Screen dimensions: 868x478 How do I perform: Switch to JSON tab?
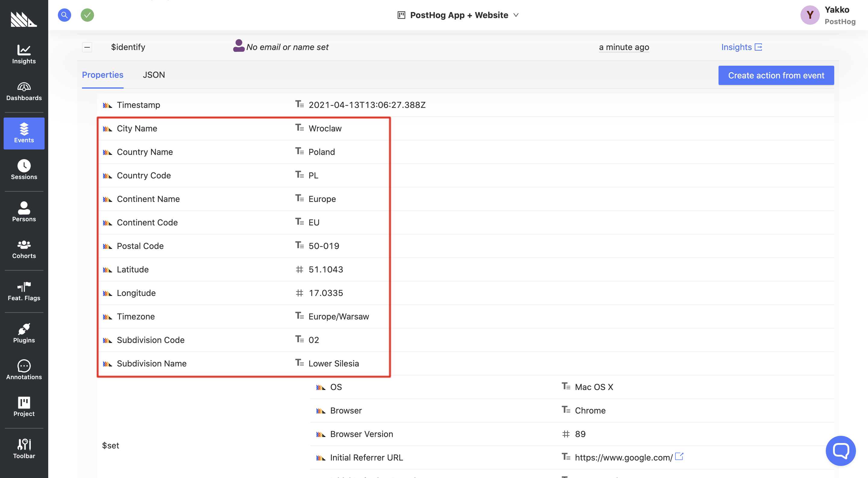click(154, 75)
